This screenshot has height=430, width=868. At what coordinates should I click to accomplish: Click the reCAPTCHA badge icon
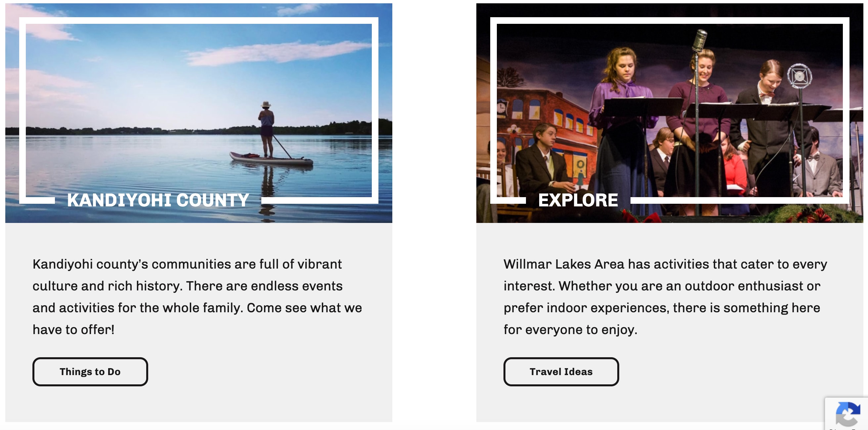click(x=848, y=413)
